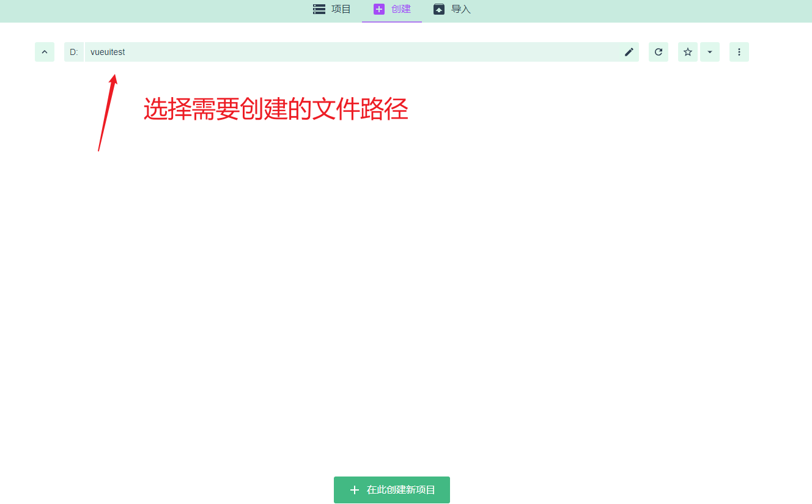Viewport: 812px width, 504px height.
Task: Click 在此创建新项目 button
Action: [x=392, y=490]
